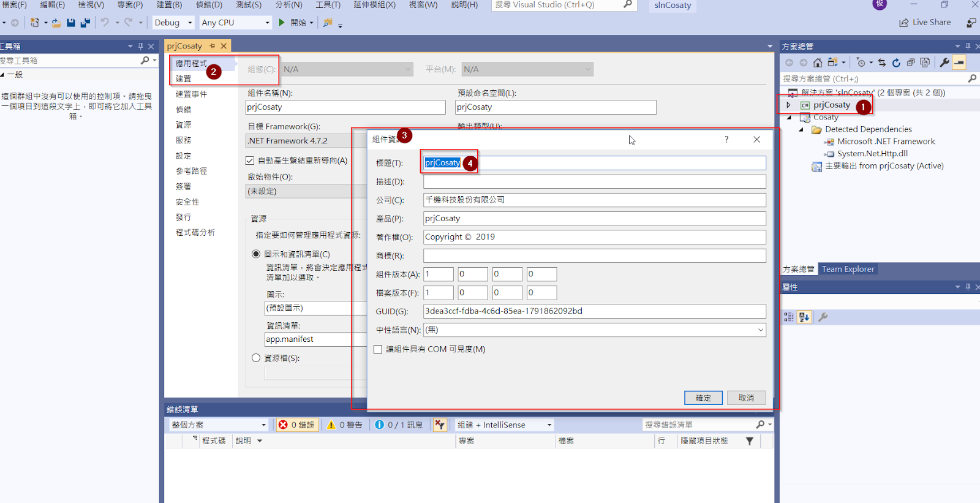Click the Show All Files icon
Viewport: 980px width, 503px height.
coord(925,62)
